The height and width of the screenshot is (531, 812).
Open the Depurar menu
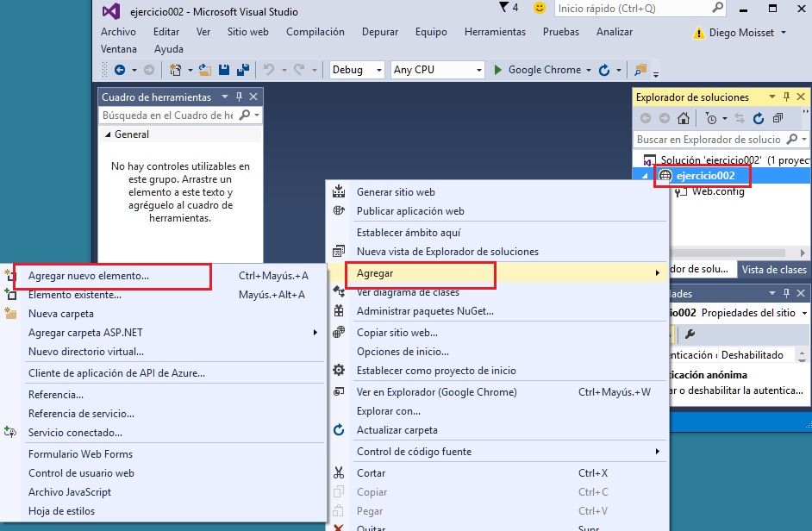(x=379, y=32)
